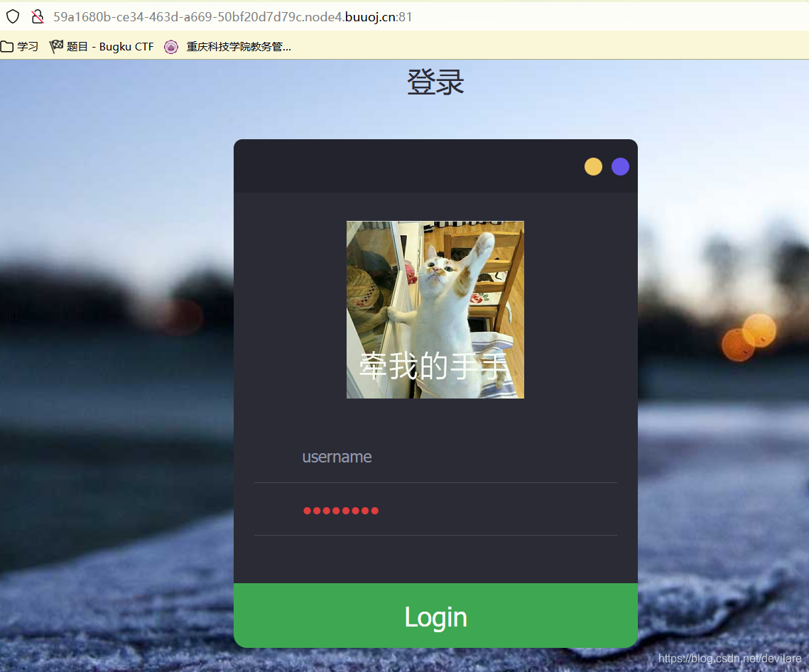Click the username input field
Image resolution: width=809 pixels, height=672 pixels.
click(435, 457)
